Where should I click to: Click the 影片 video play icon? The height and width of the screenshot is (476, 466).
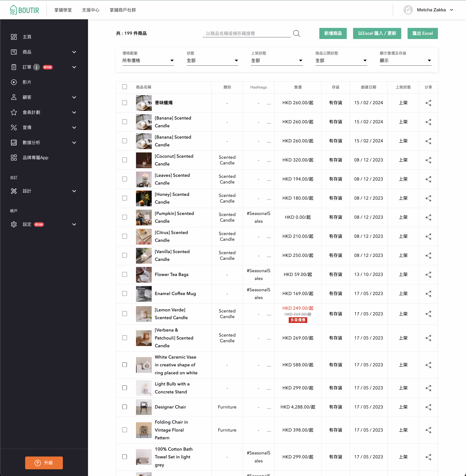(14, 82)
